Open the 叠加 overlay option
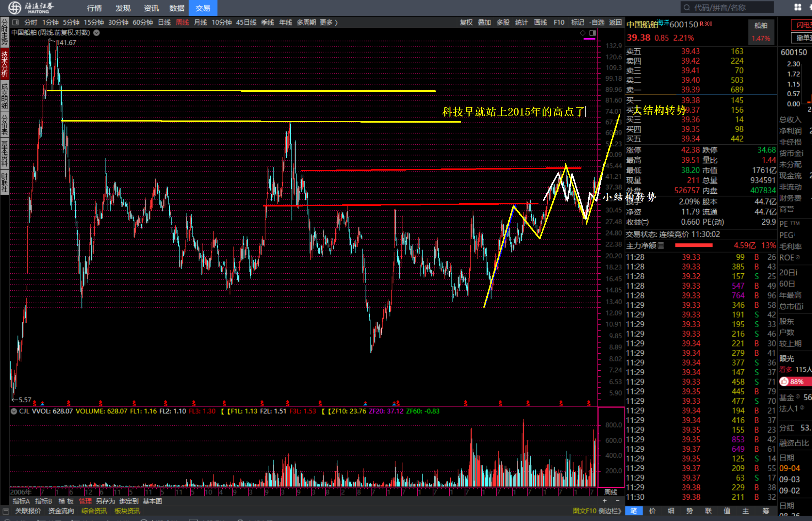This screenshot has width=812, height=521. pyautogui.click(x=485, y=22)
